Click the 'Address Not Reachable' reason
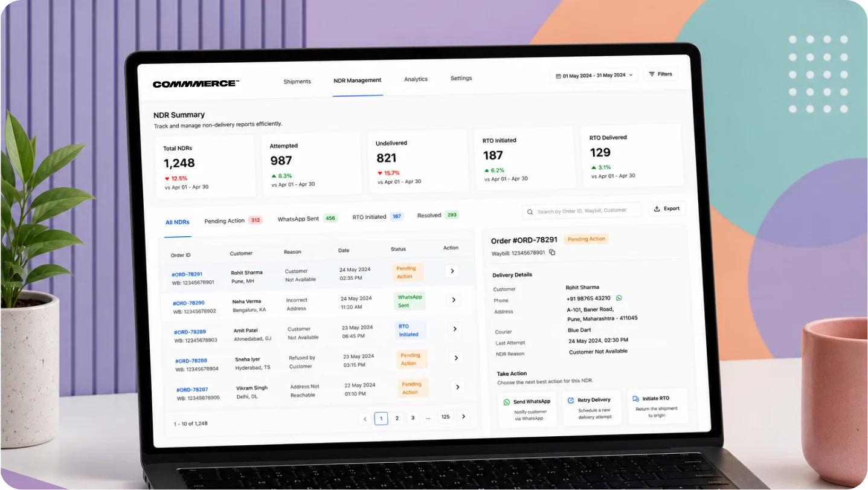Image resolution: width=868 pixels, height=490 pixels. 304,391
